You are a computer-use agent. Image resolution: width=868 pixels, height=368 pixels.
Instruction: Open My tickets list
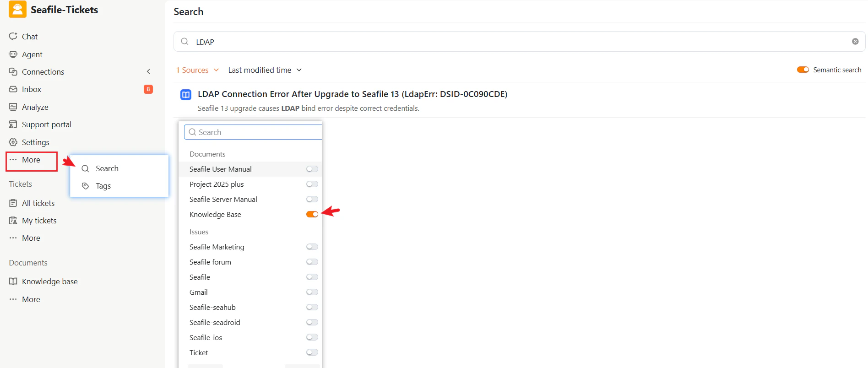(x=39, y=221)
